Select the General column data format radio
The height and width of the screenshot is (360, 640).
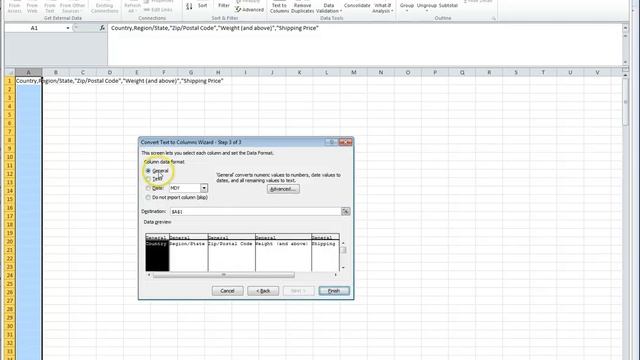[x=148, y=171]
